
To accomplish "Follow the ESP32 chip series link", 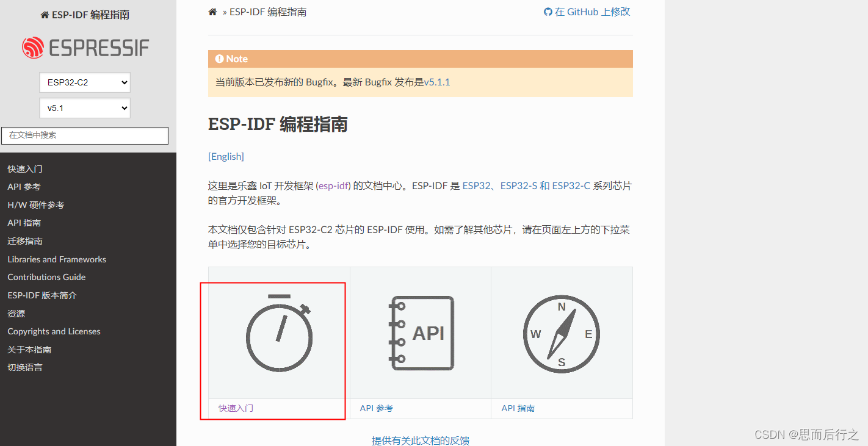I will tap(477, 185).
